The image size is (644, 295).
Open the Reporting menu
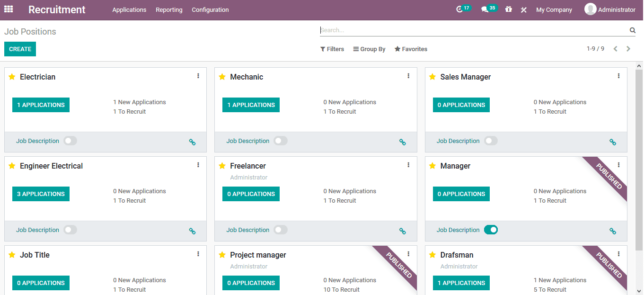[x=169, y=9]
